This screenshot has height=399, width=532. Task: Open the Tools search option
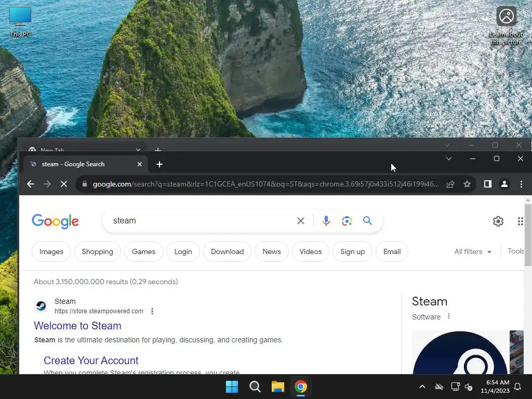pyautogui.click(x=515, y=251)
